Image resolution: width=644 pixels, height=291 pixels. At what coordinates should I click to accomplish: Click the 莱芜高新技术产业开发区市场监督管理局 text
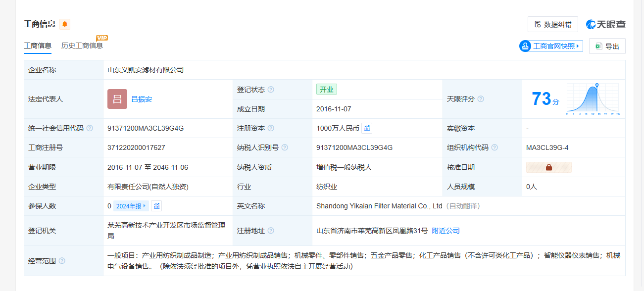coord(166,231)
